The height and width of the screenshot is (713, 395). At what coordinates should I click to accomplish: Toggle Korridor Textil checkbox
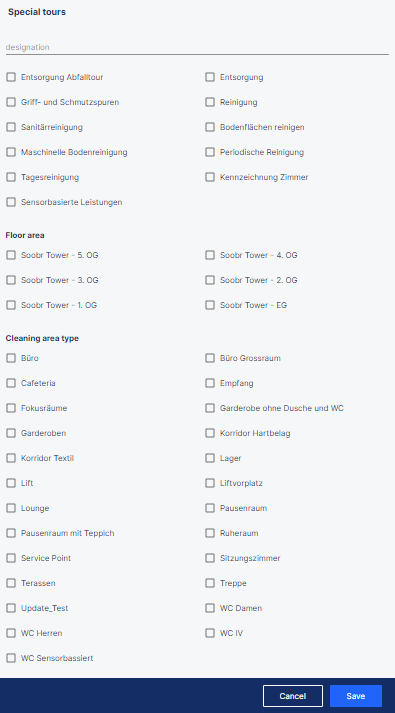[11, 458]
